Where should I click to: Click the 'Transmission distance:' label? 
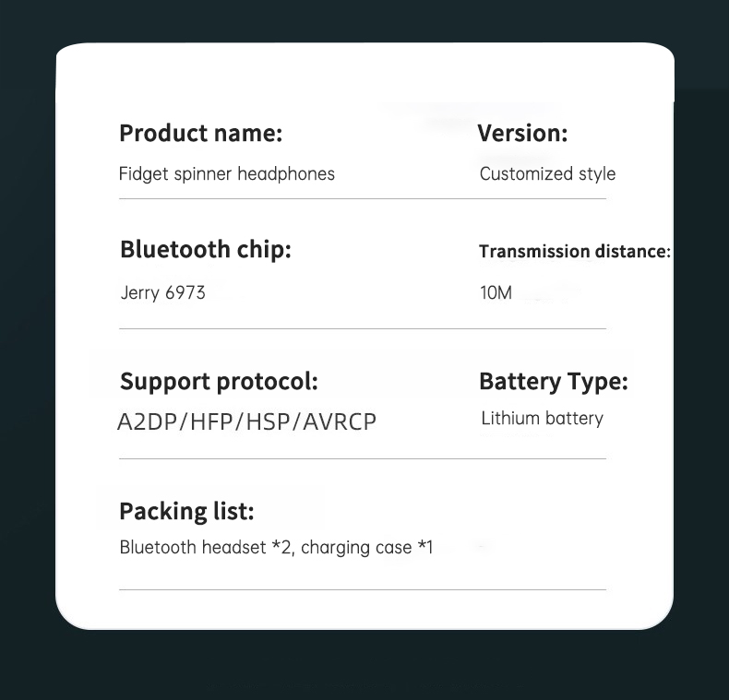[575, 252]
